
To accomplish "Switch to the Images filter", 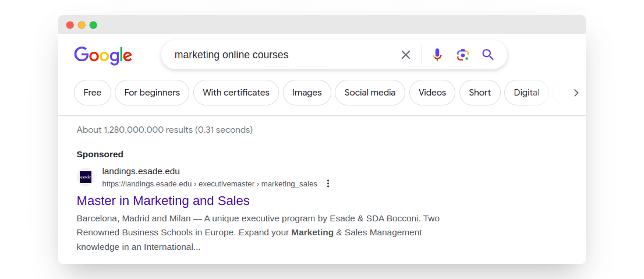I will click(x=307, y=93).
